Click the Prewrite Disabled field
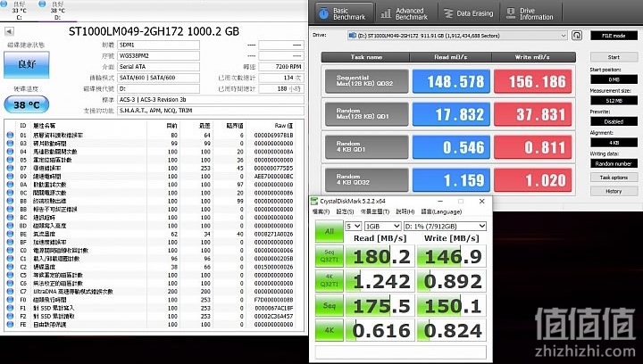643x364 pixels. [x=614, y=121]
